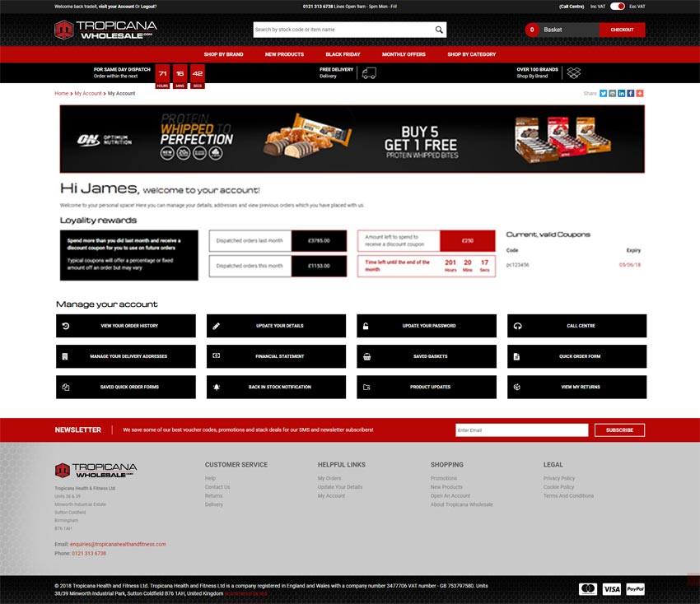Open footer Cookie Policy link
Screen dimensions: 700x604
[x=558, y=487]
